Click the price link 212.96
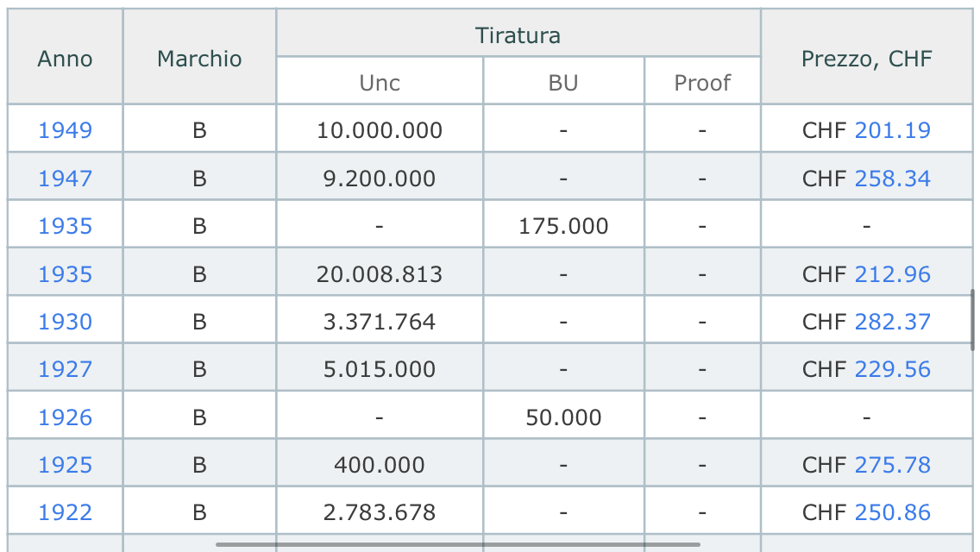This screenshot has height=552, width=980. pos(892,273)
